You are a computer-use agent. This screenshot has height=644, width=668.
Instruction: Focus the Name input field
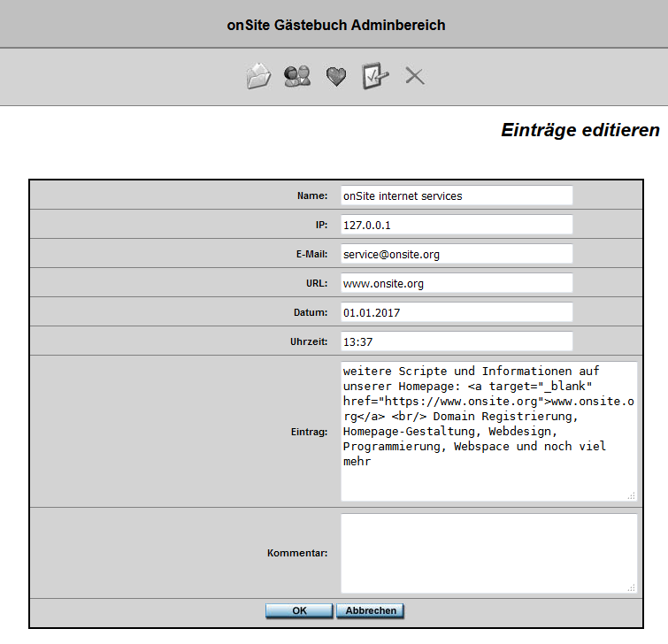(x=457, y=195)
